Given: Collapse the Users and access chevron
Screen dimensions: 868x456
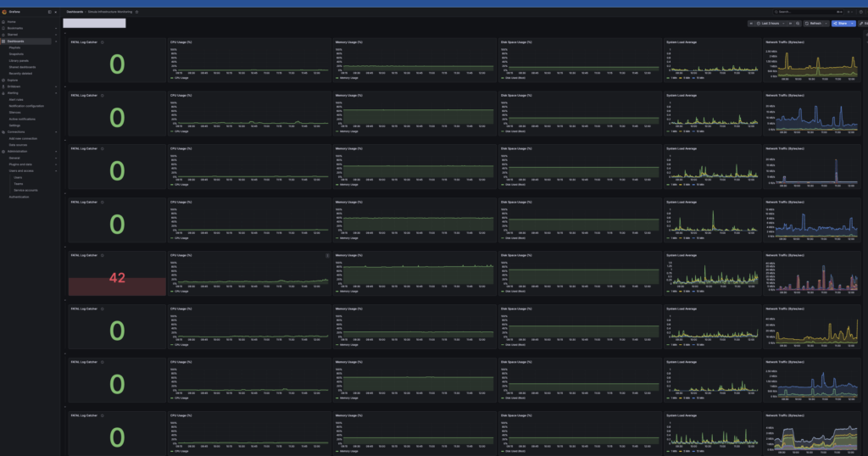Looking at the screenshot, I should click(56, 170).
